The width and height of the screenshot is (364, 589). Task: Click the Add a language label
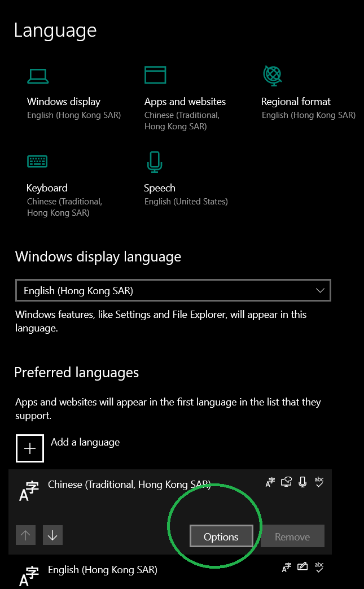pyautogui.click(x=85, y=442)
